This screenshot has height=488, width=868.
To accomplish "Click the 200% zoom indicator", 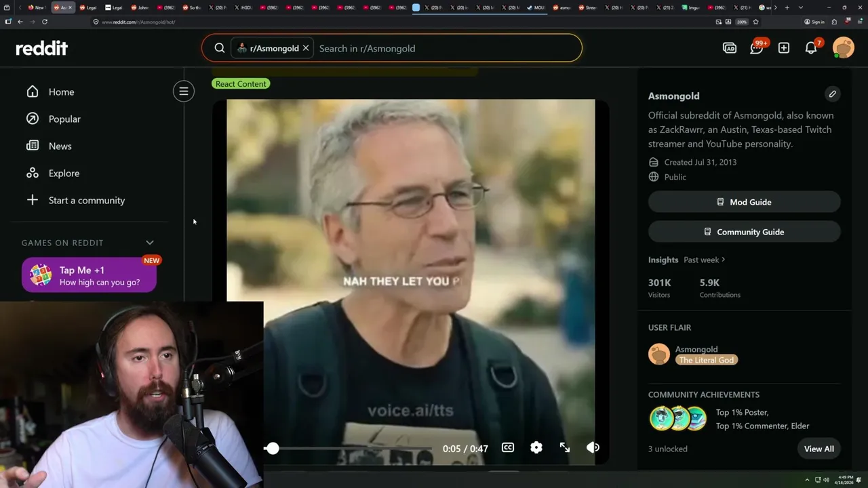I will (742, 22).
